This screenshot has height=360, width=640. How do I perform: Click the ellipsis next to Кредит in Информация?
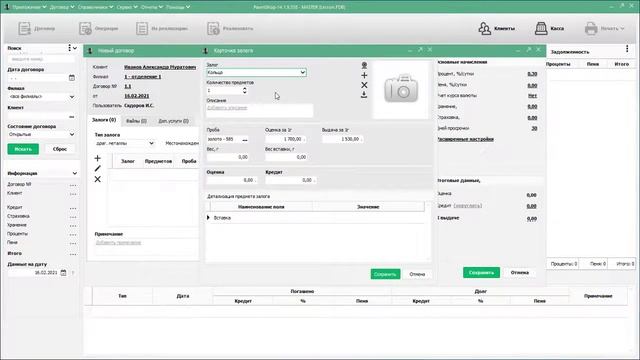tap(73, 208)
